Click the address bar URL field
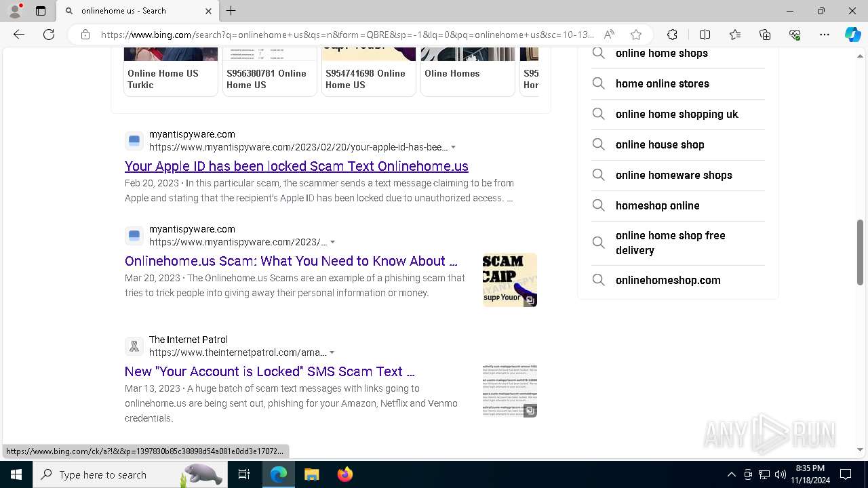This screenshot has width=868, height=488. 347,35
